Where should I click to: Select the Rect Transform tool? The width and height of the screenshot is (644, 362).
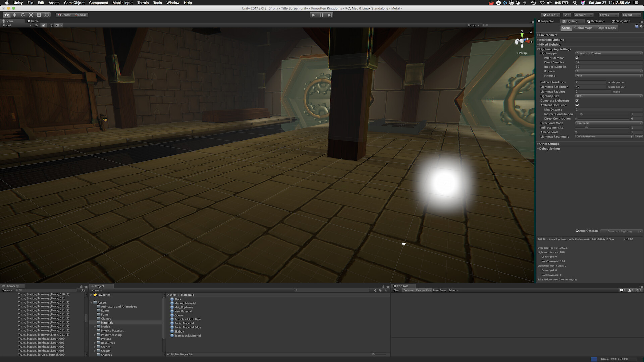39,15
